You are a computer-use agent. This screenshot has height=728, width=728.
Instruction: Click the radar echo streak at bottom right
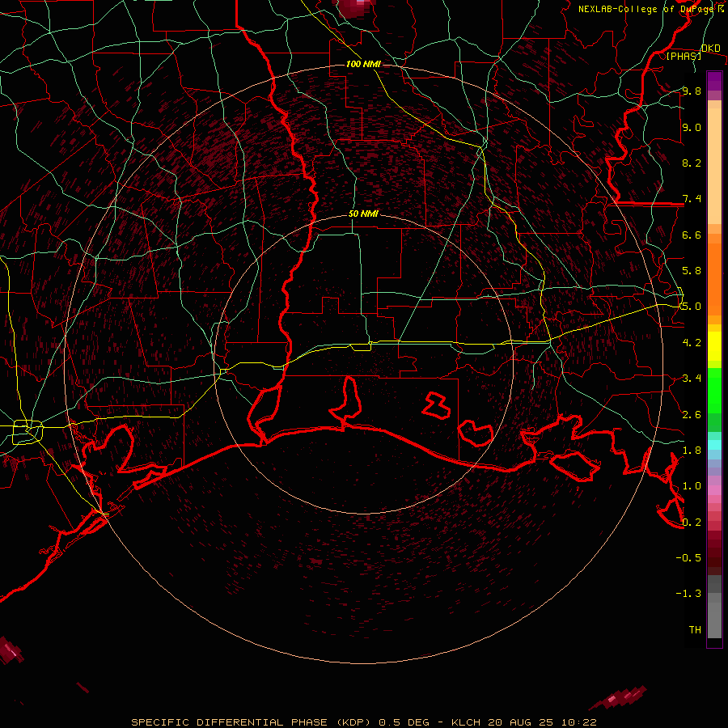click(619, 697)
